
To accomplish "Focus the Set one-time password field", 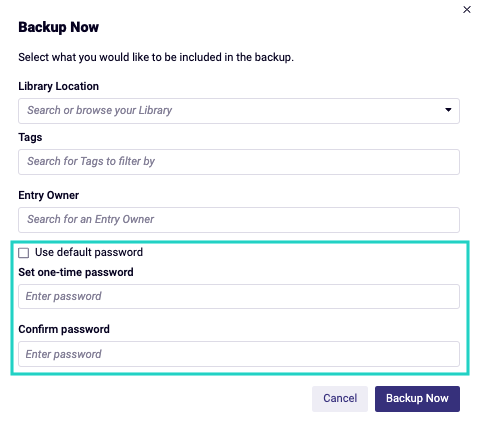I will (x=239, y=296).
